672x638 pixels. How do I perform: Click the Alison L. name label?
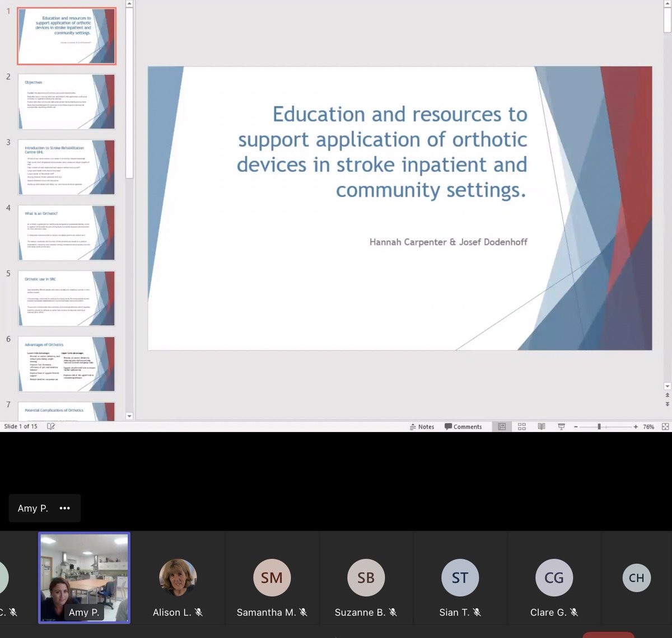coord(172,612)
